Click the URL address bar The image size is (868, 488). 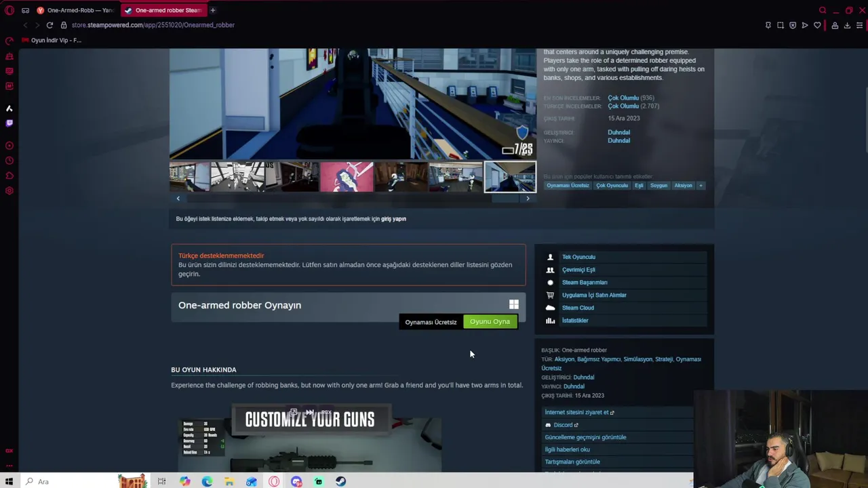click(x=153, y=25)
